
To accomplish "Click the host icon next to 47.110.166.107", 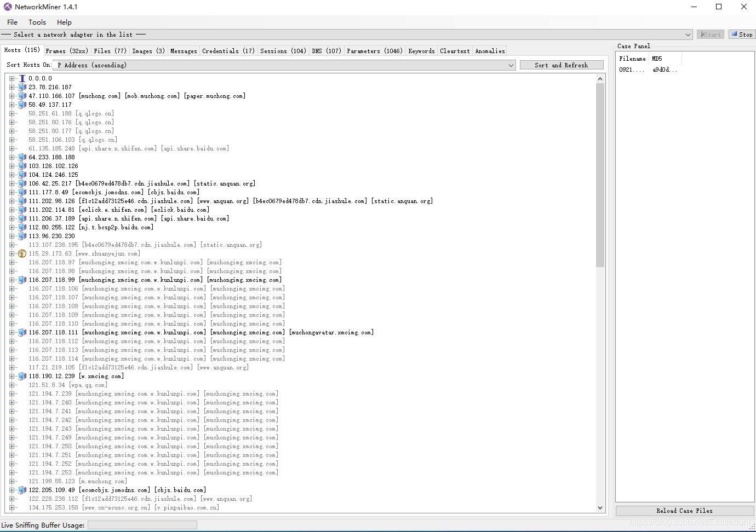I will pyautogui.click(x=22, y=96).
